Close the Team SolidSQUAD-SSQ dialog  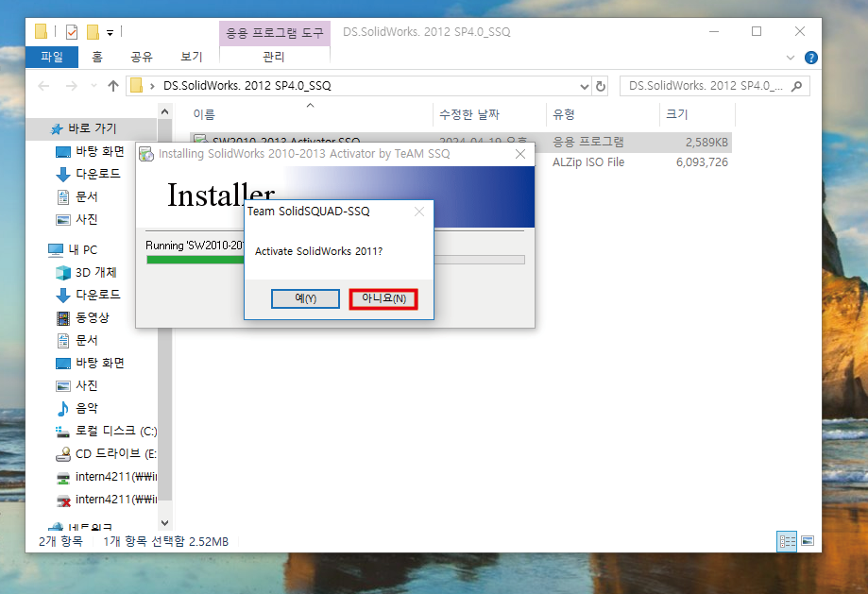coord(419,212)
